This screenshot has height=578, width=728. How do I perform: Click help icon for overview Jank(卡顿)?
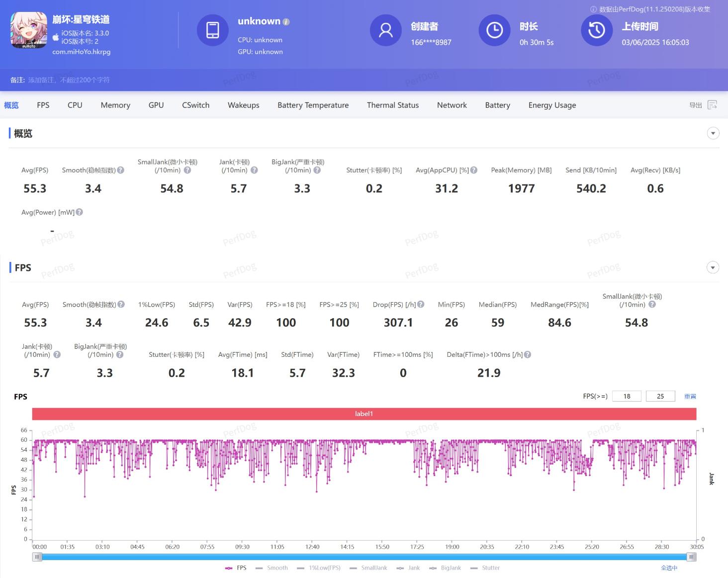254,170
